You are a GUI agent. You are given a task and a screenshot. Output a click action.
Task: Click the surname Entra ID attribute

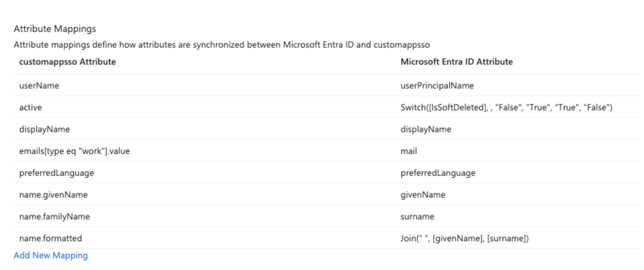(417, 216)
